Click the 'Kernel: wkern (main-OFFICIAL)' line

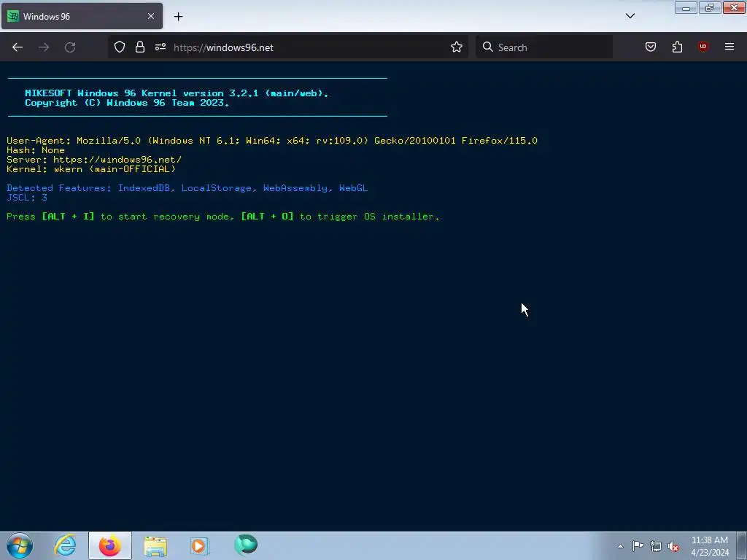coord(91,169)
